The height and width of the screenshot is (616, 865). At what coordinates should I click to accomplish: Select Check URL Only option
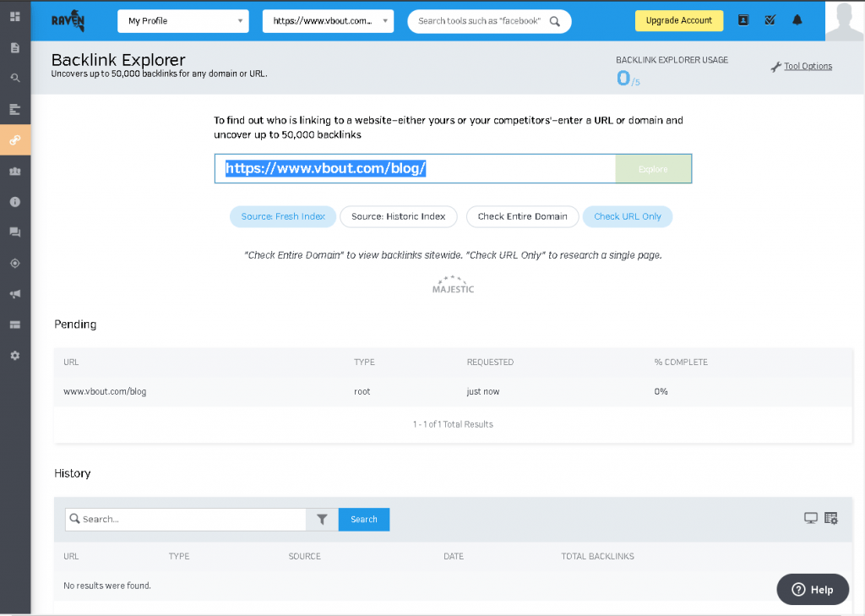pos(628,216)
